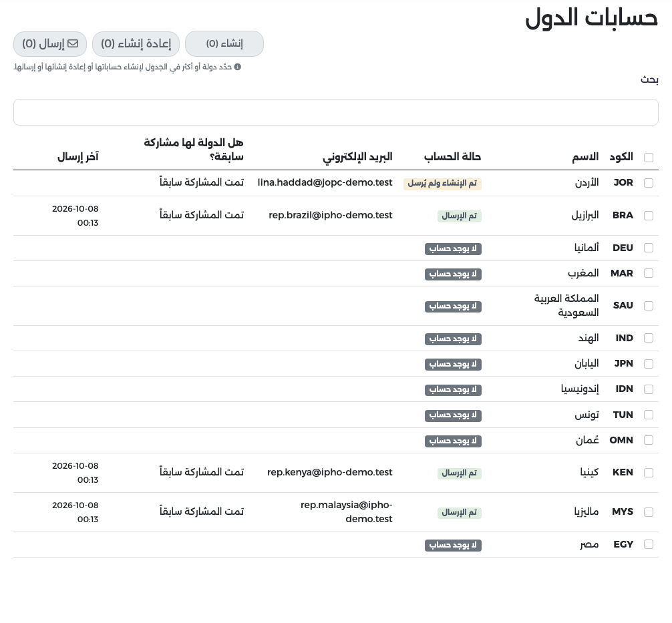Image resolution: width=672 pixels, height=623 pixels.
Task: Tick the EGY row checkbox
Action: pyautogui.click(x=649, y=544)
